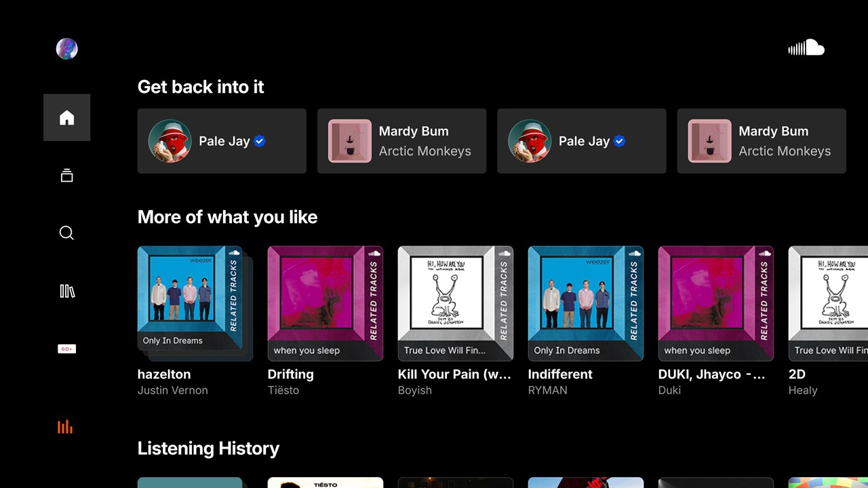This screenshot has width=868, height=488.
Task: Open the first Pale Jay card
Action: [x=222, y=141]
